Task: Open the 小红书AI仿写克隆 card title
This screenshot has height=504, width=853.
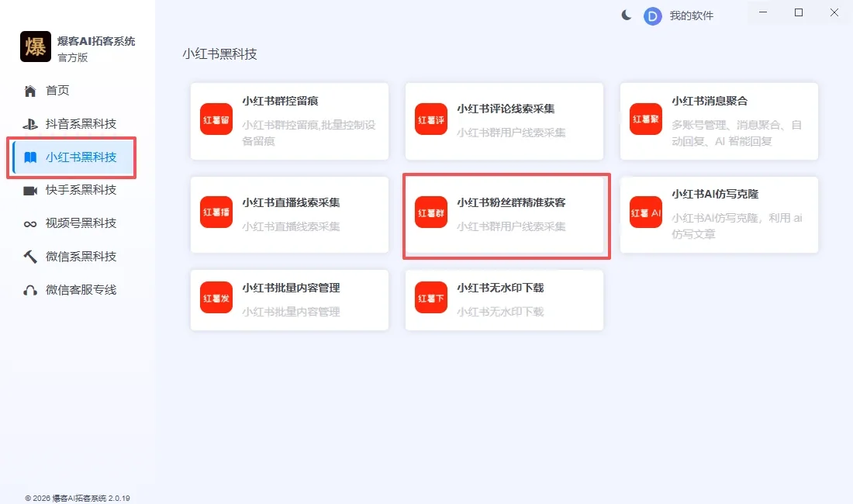Action: (716, 194)
